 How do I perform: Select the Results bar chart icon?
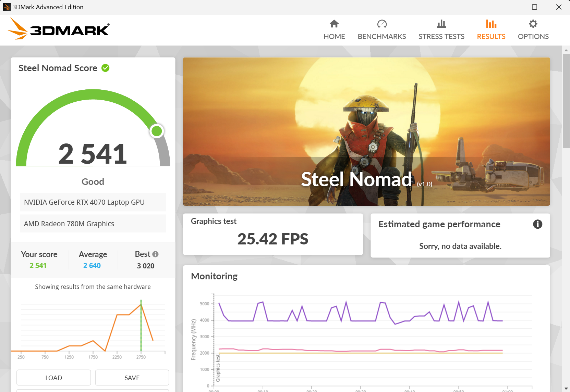[x=491, y=24]
